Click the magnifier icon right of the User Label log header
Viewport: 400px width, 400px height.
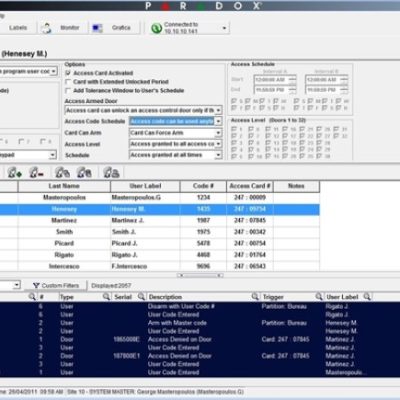click(x=367, y=296)
